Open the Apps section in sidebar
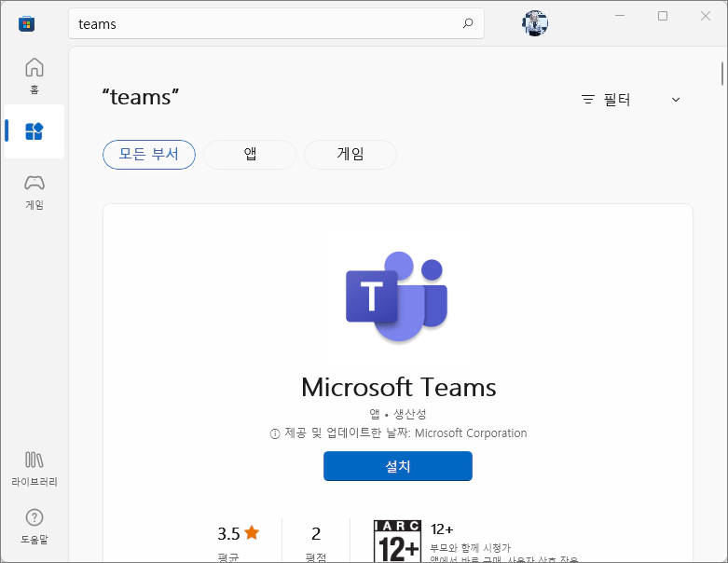Viewport: 728px width, 563px height. click(x=34, y=131)
